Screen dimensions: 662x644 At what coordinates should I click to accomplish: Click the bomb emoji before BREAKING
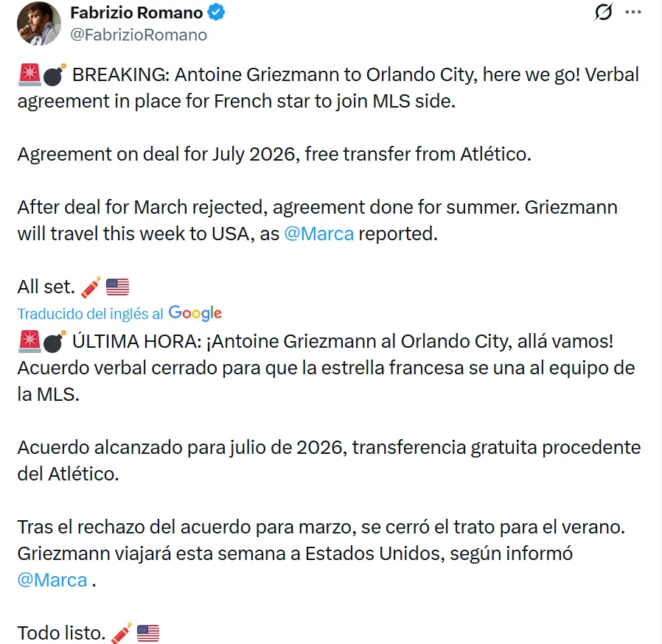(x=55, y=75)
